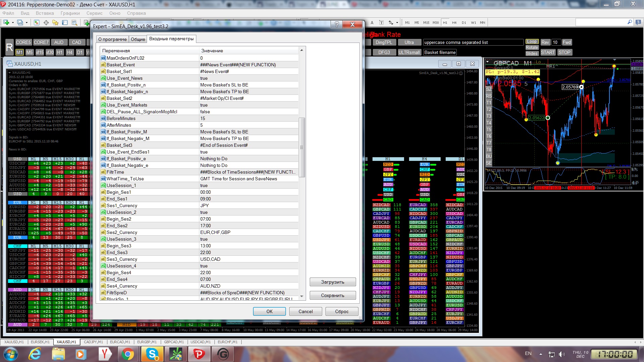644x362 pixels.
Task: Open the arrows tool dropdown arrow
Action: pos(397,22)
